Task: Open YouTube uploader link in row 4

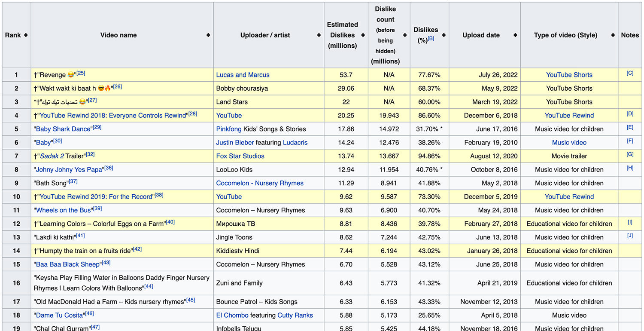Action: (x=229, y=115)
